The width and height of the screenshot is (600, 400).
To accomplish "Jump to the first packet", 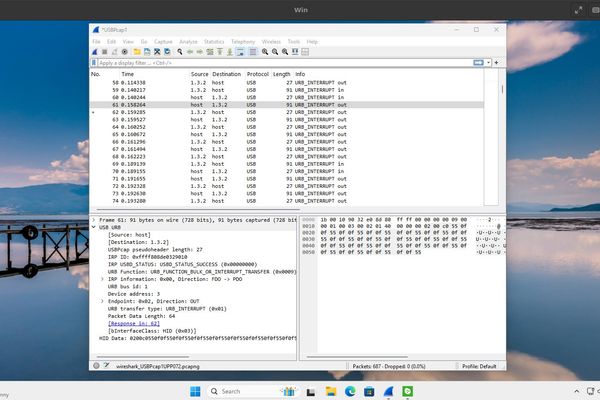I will pyautogui.click(x=220, y=52).
